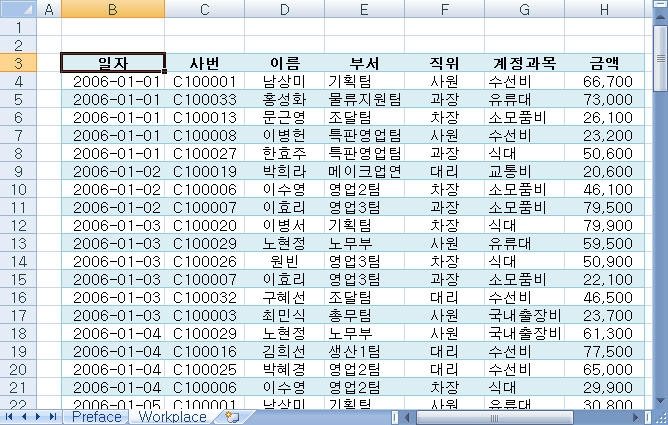Select cell containing 한효주
Image resolution: width=668 pixels, height=425 pixels.
(285, 153)
